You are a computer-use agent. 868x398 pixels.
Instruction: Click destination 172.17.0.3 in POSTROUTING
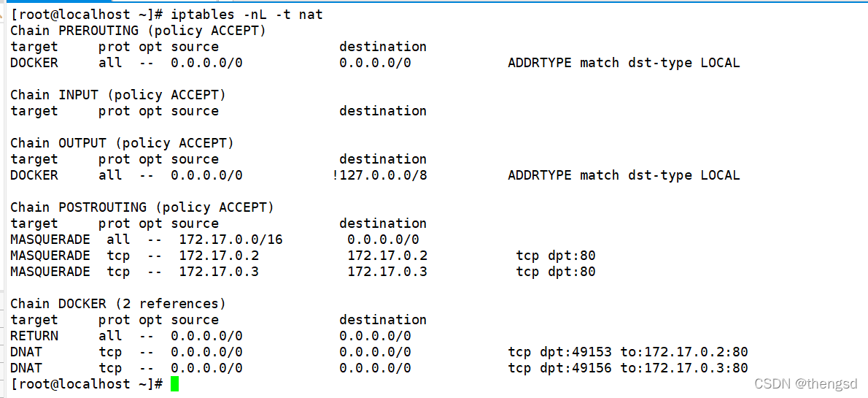click(387, 272)
